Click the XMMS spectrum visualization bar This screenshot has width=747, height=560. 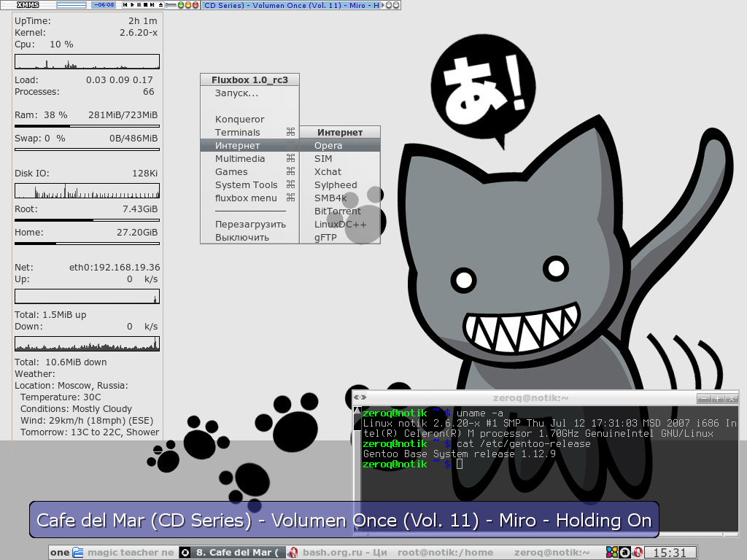pos(71,5)
